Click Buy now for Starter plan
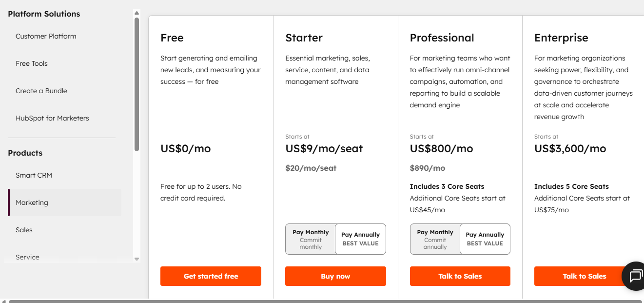 pos(335,276)
